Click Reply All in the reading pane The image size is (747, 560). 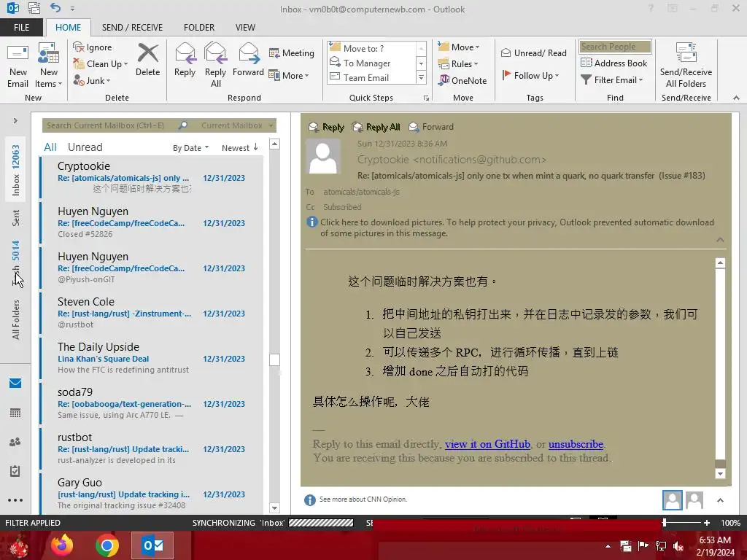point(376,127)
